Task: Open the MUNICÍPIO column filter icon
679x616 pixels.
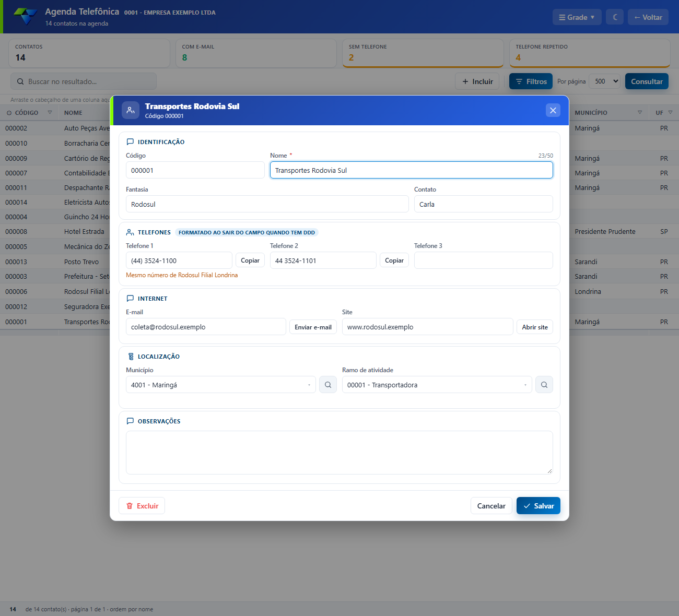Action: point(640,113)
